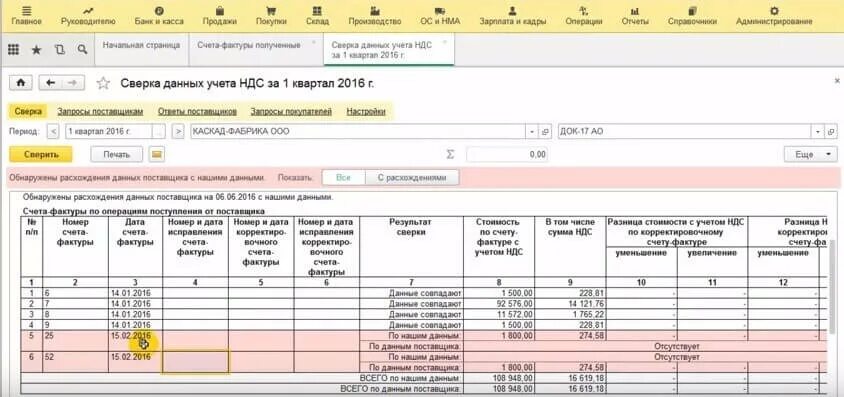Show only С расхождениями toggle
Viewport: 844px width, 397px height.
[x=412, y=177]
